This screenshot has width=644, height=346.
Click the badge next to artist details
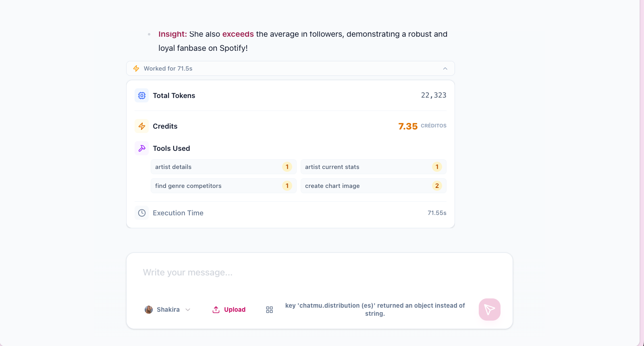287,167
